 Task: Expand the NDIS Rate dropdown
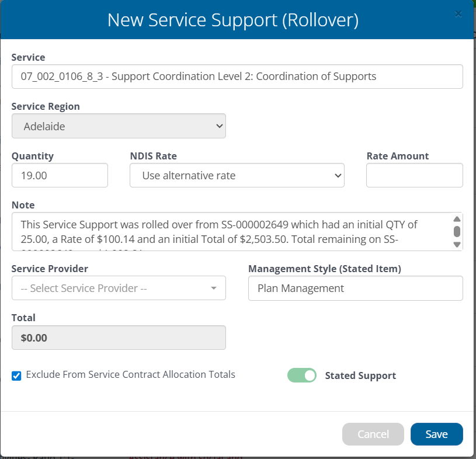pos(237,175)
